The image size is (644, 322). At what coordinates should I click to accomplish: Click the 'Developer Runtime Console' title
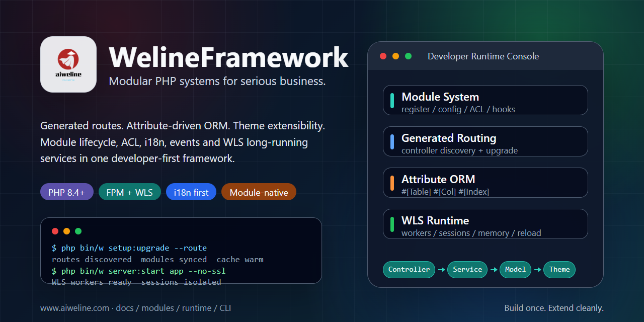click(483, 56)
